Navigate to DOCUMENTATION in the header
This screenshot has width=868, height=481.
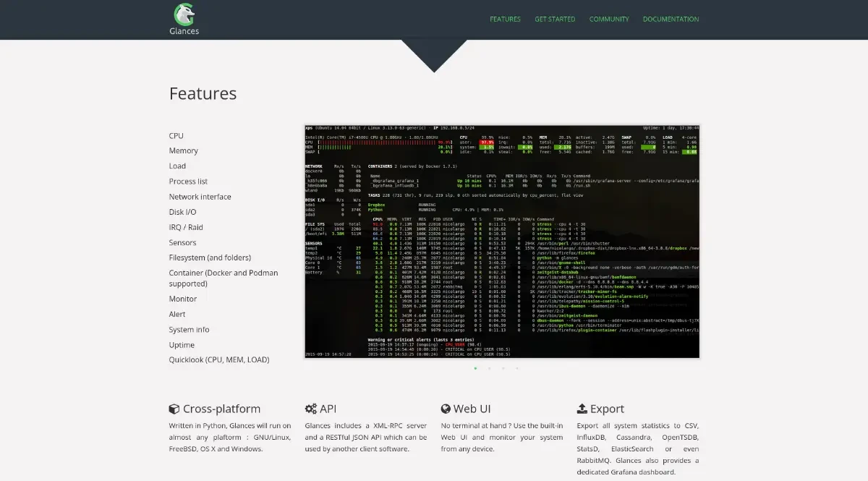[x=671, y=20]
